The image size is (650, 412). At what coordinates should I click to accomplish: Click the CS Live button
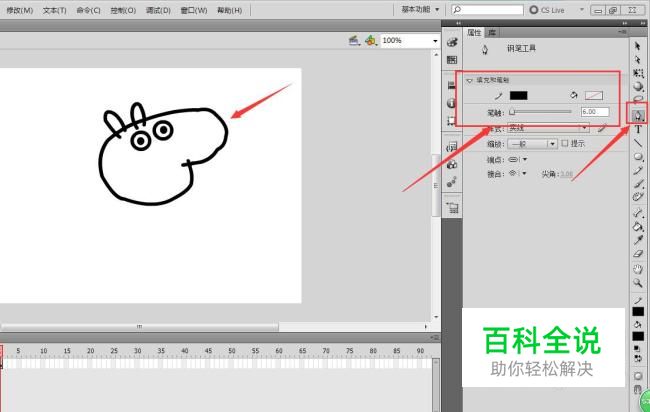pyautogui.click(x=547, y=10)
